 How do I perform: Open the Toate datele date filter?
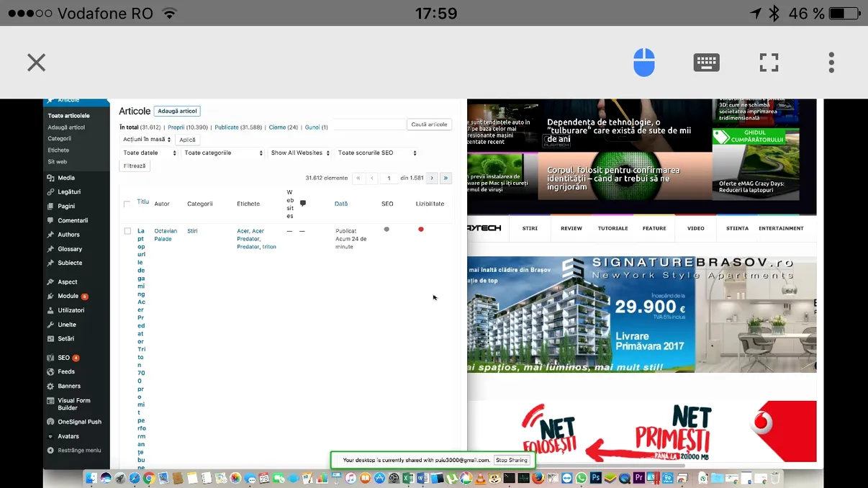[149, 153]
